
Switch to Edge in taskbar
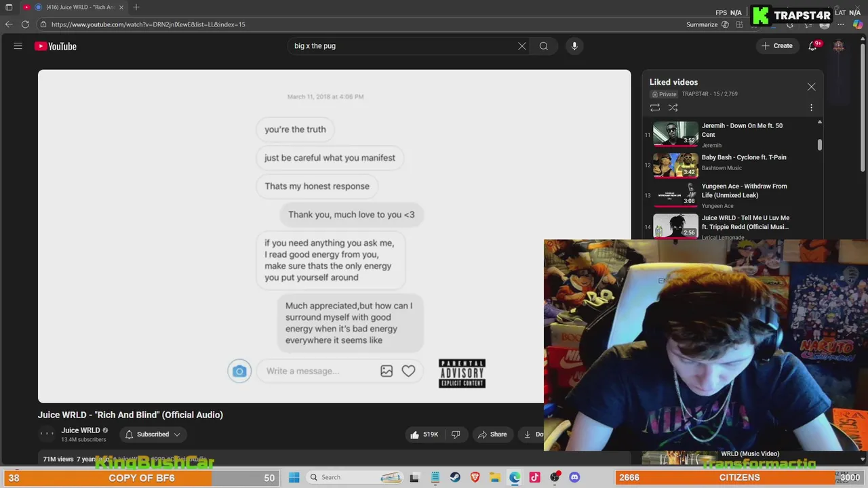[515, 477]
